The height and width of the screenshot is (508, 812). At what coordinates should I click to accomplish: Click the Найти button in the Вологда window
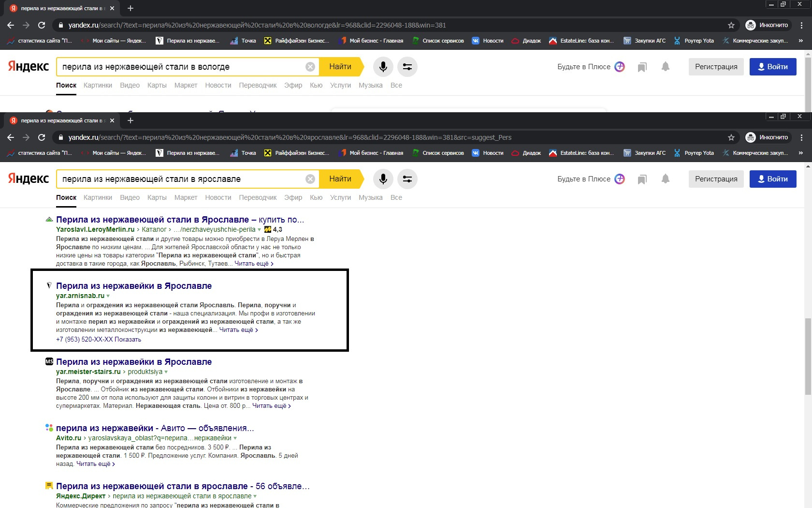[341, 67]
